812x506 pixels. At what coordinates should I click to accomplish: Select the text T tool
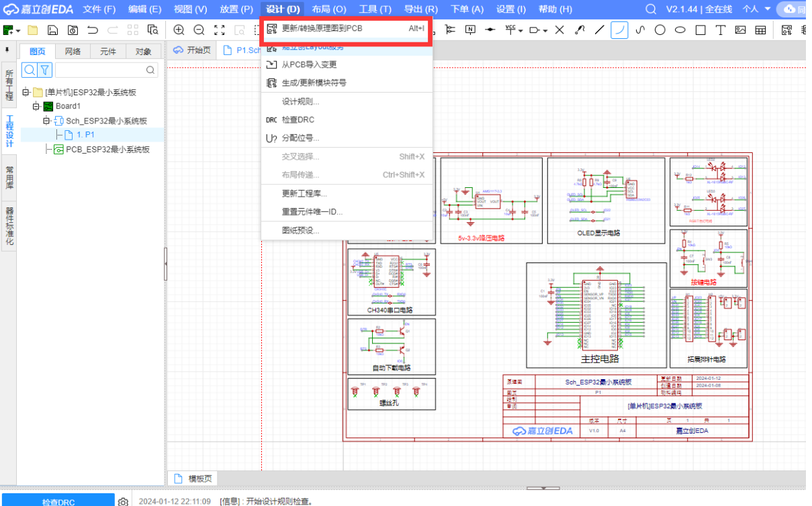[x=721, y=30]
